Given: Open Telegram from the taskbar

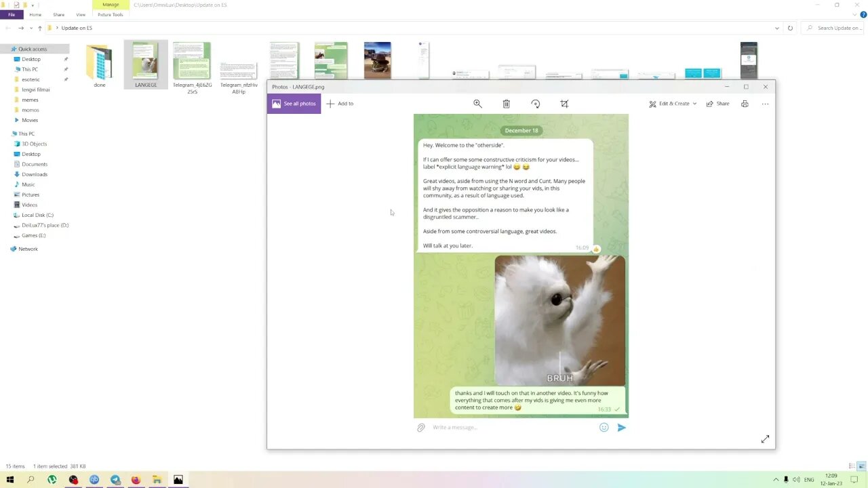Looking at the screenshot, I should pos(115,480).
